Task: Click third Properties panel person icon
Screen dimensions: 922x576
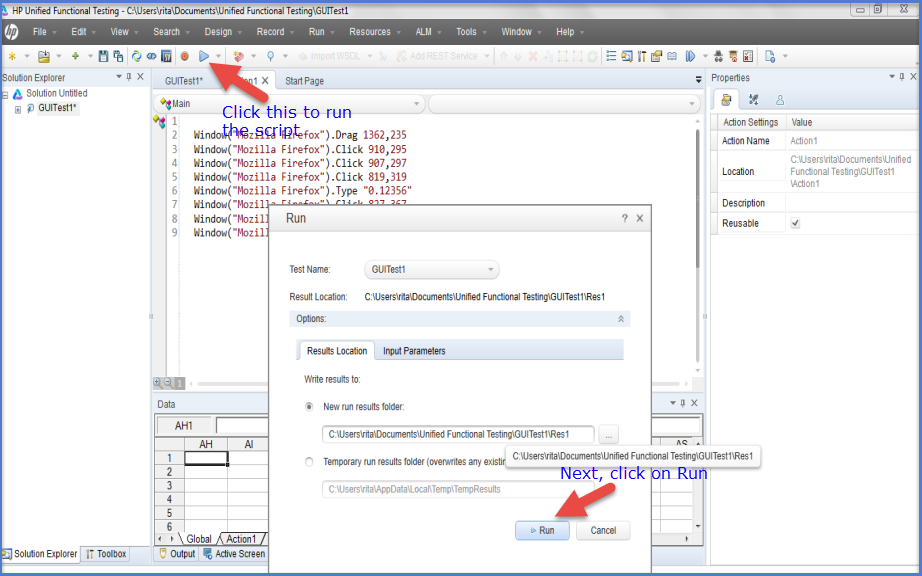Action: [x=780, y=100]
